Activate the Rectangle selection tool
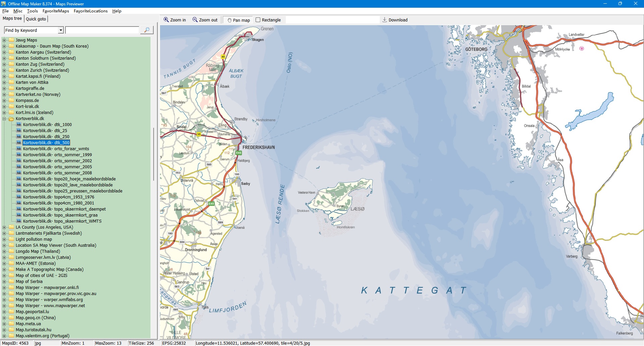Viewport: 644px width, 346px height. 258,20
